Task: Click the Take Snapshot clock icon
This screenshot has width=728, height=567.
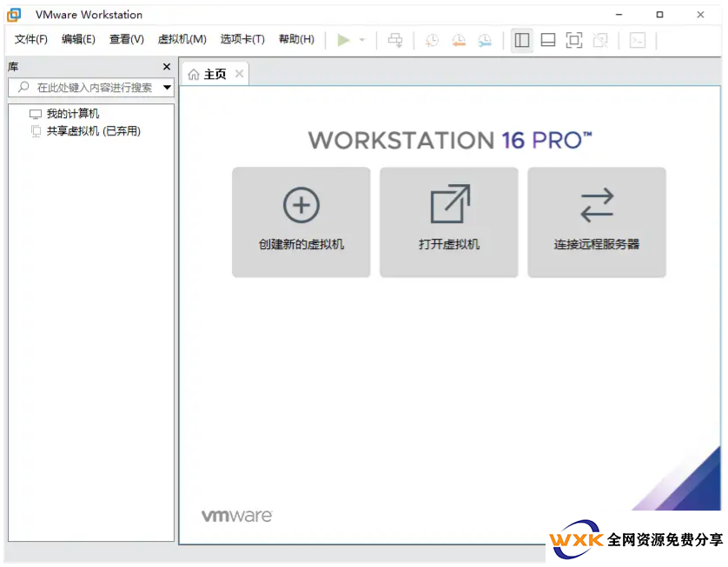Action: 433,40
